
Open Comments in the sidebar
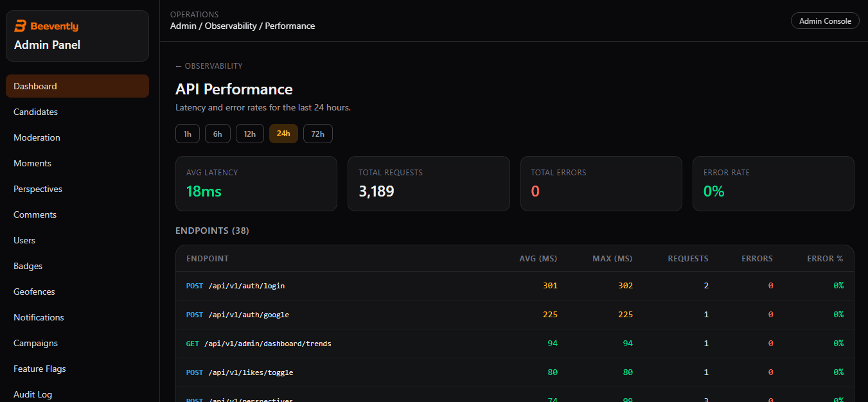tap(77, 214)
